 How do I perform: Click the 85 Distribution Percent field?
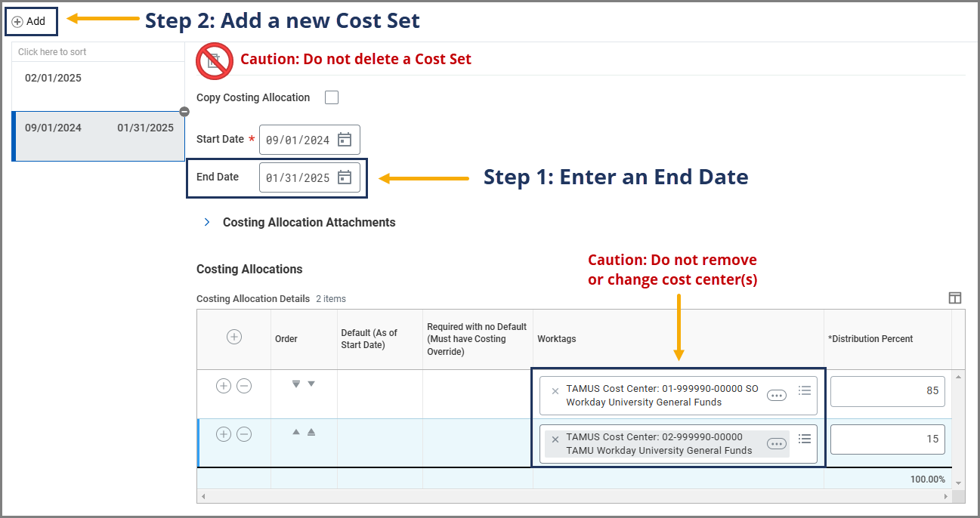(887, 390)
